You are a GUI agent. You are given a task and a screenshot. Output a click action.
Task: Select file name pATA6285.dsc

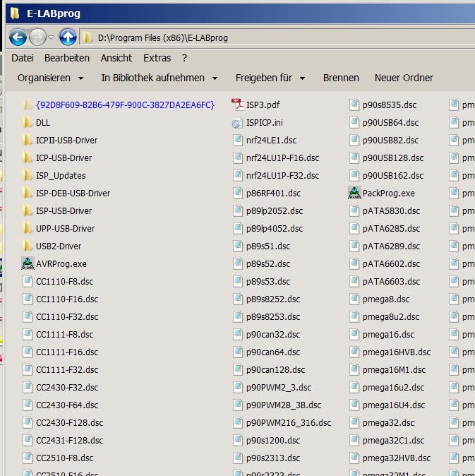391,228
